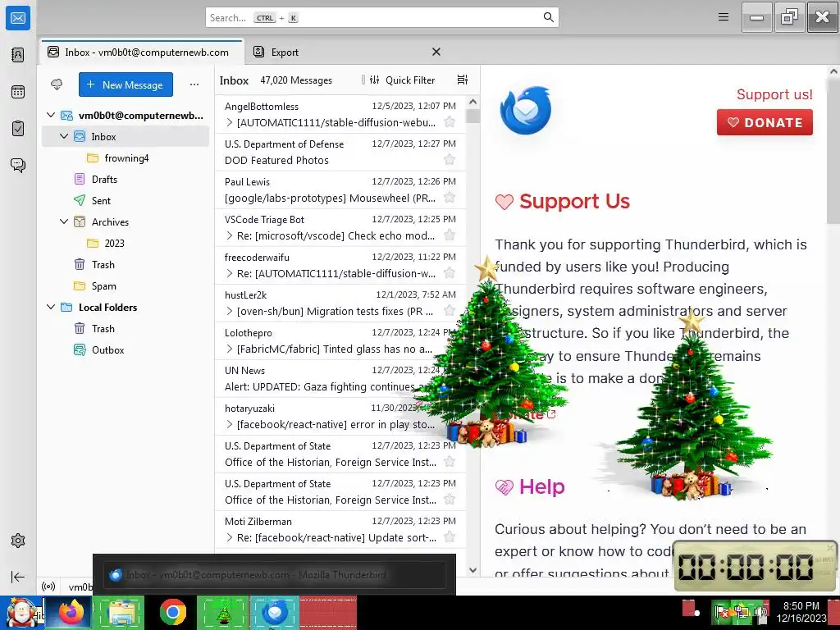Click the red DONATE button

pyautogui.click(x=765, y=122)
